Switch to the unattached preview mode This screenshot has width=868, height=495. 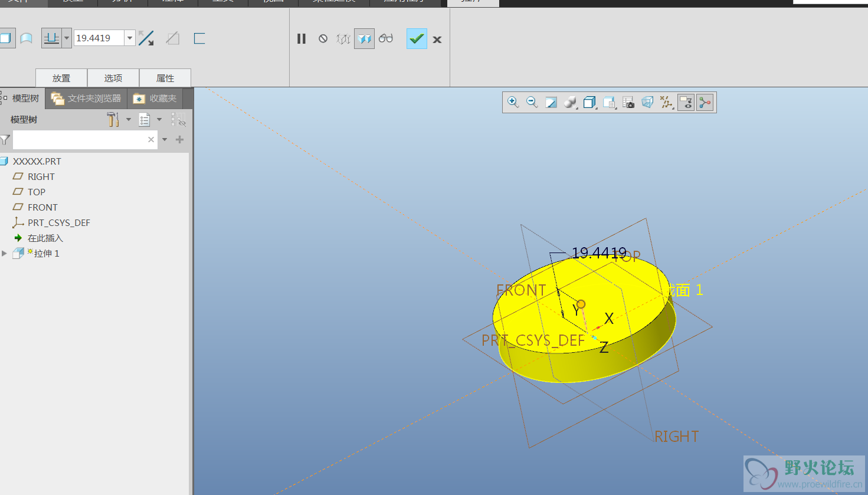tap(343, 39)
